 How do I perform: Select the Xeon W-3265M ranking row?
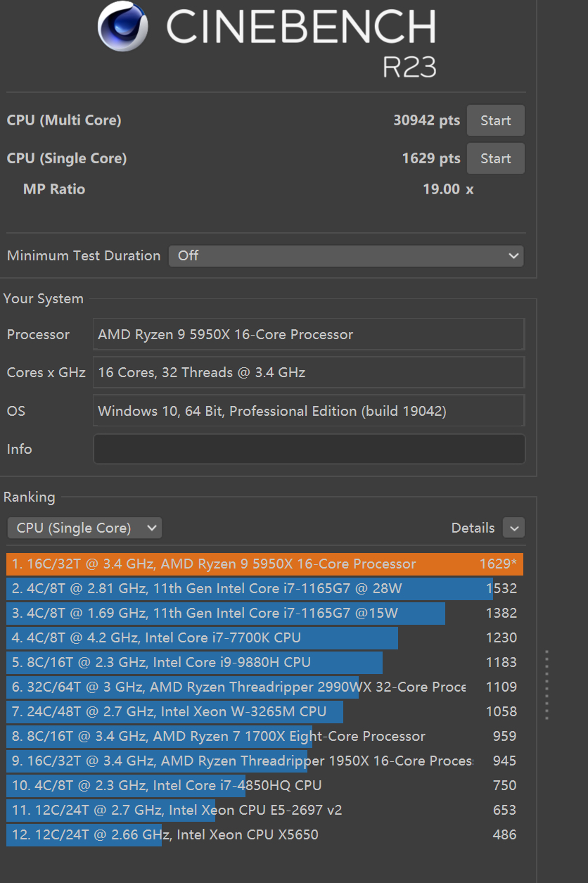click(x=264, y=711)
